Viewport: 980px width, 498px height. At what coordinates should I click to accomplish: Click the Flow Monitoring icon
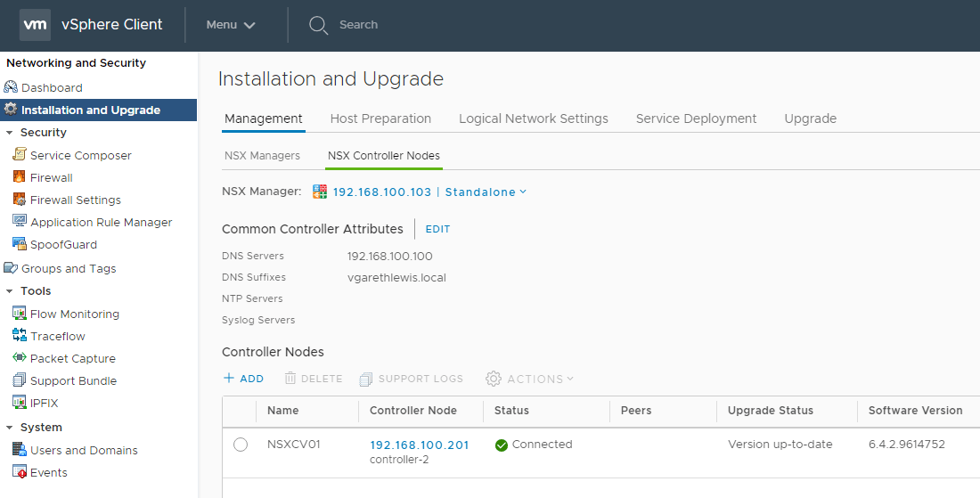(x=20, y=313)
